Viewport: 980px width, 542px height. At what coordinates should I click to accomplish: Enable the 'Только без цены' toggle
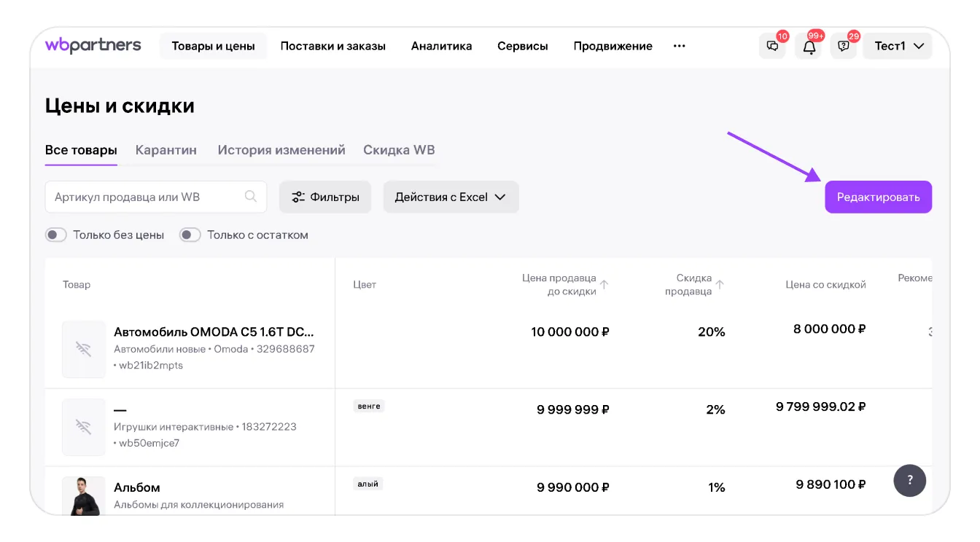(x=56, y=235)
